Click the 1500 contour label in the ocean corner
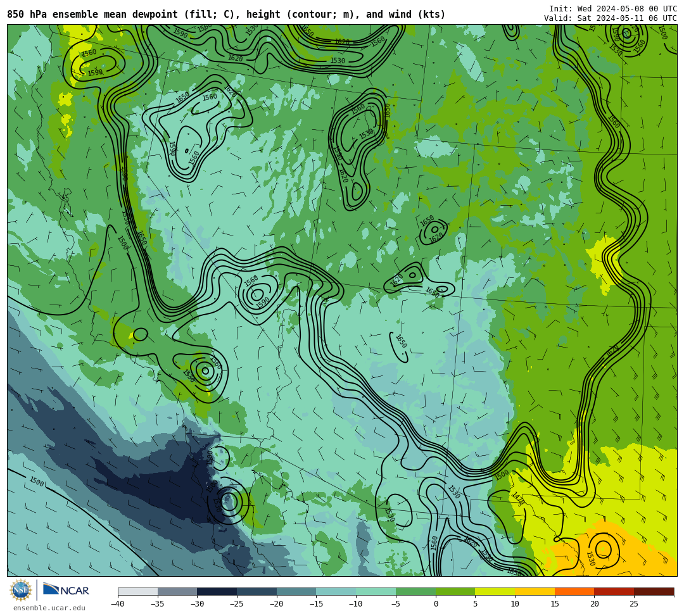Image resolution: width=684 pixels, height=616 pixels. coord(37,481)
